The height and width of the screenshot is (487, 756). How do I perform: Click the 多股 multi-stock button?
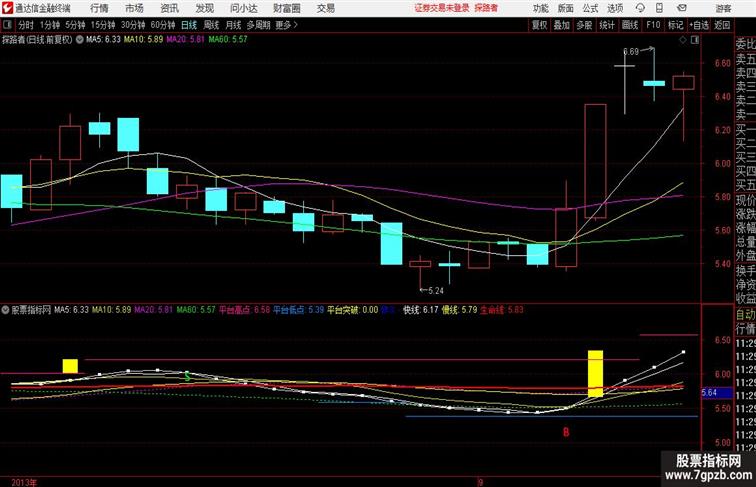click(584, 25)
